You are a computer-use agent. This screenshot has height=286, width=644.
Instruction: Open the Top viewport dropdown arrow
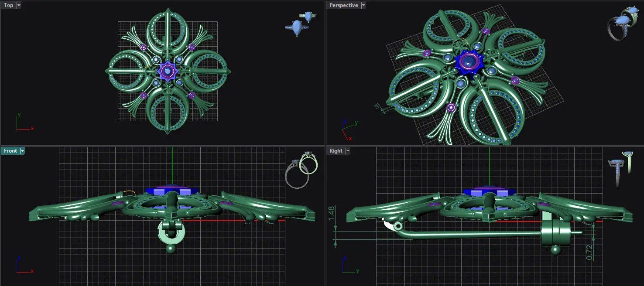click(x=19, y=5)
